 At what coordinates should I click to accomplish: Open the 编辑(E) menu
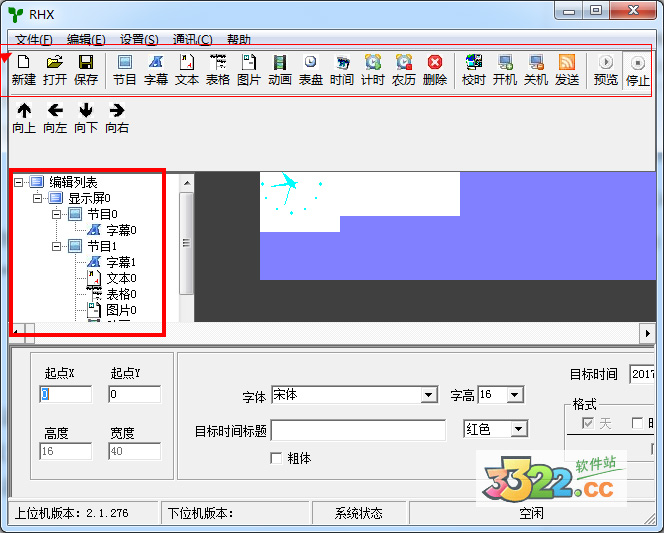(x=86, y=39)
